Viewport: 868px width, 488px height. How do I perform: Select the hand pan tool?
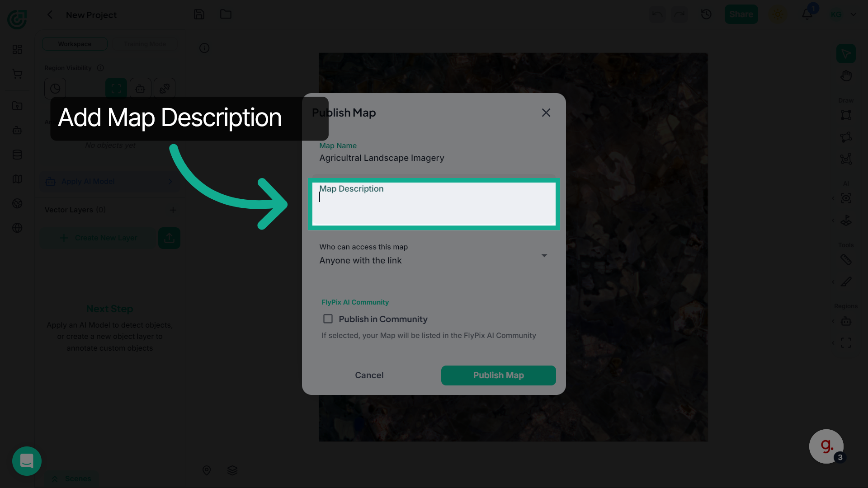coord(846,75)
